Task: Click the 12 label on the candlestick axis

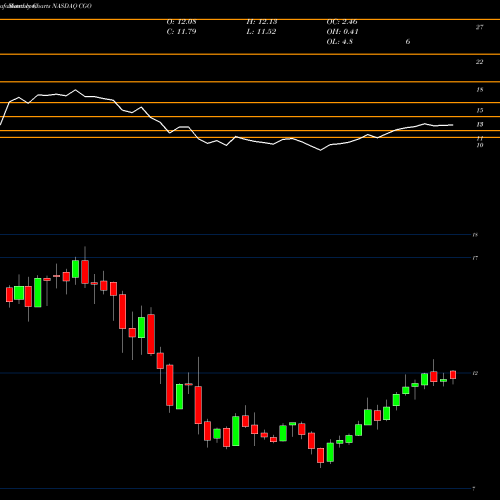Action: pyautogui.click(x=475, y=373)
